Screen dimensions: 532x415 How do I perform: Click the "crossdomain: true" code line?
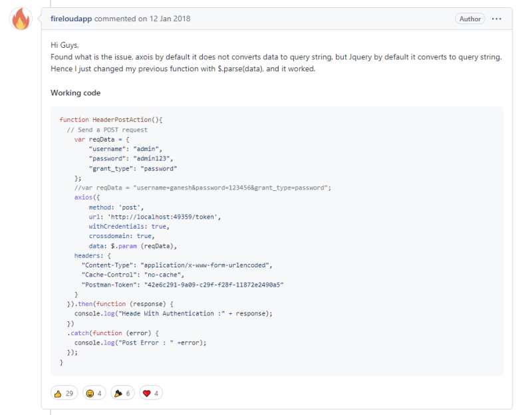(122, 236)
